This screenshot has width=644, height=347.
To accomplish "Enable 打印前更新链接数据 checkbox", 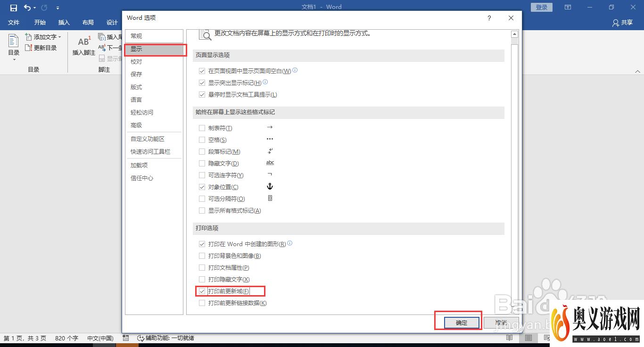I will (x=202, y=303).
